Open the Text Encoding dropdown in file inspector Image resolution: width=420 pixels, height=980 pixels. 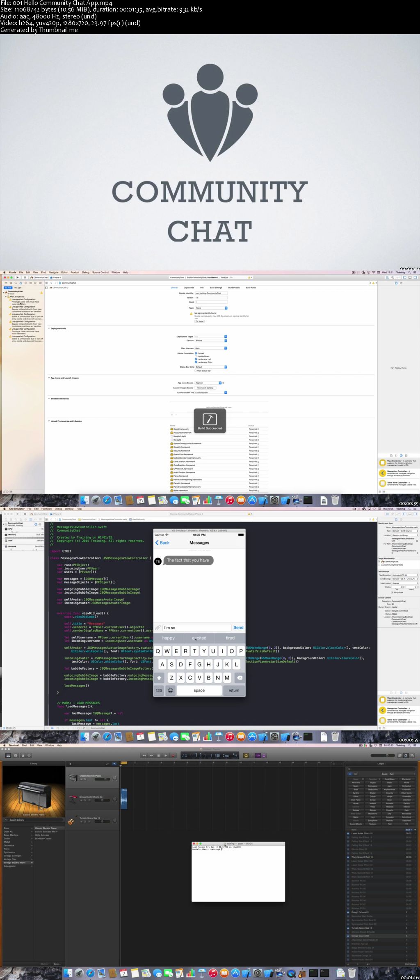[x=405, y=575]
